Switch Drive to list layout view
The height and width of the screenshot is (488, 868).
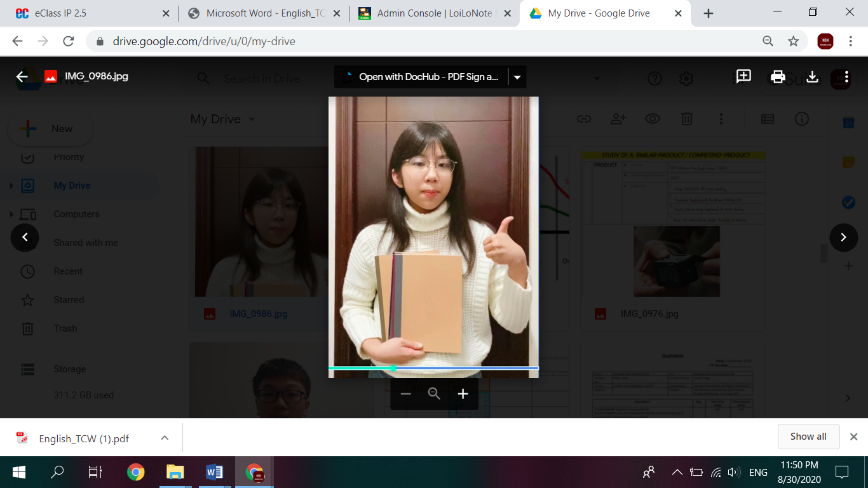pyautogui.click(x=768, y=119)
